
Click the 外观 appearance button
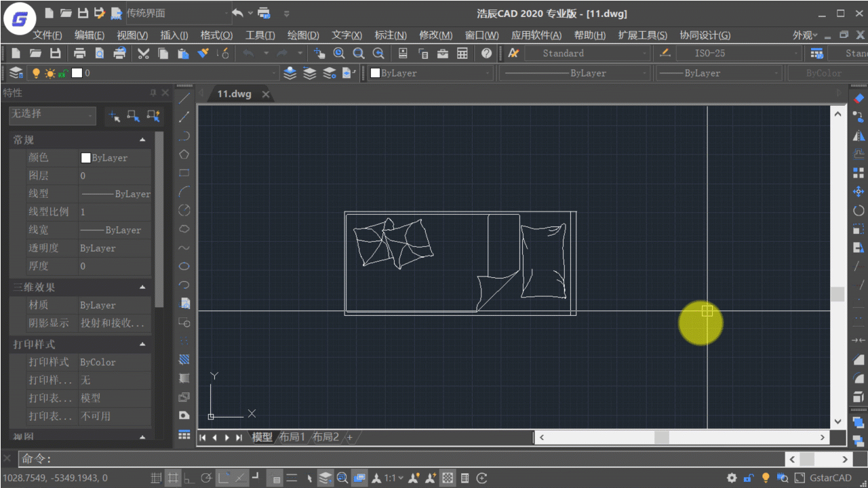pyautogui.click(x=805, y=35)
